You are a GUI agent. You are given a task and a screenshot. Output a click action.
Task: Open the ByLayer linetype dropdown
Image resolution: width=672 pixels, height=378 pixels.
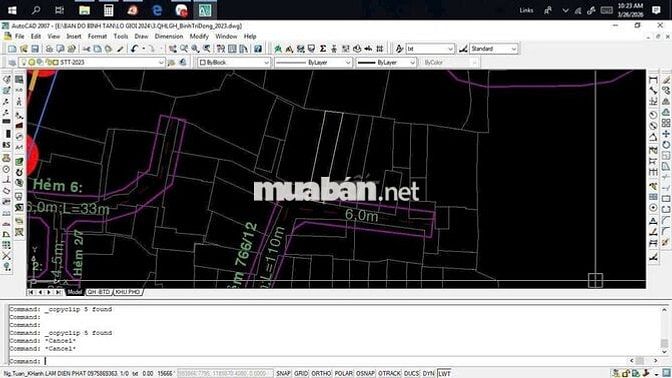point(313,63)
